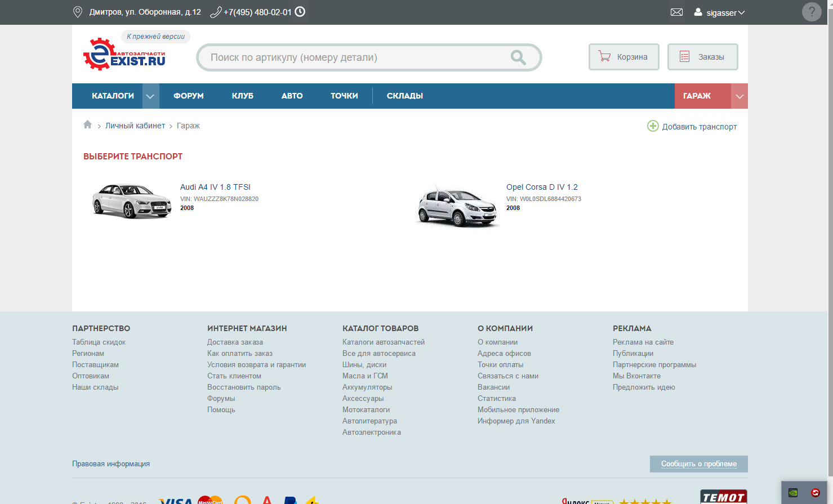833x504 pixels.
Task: Open the Форум menu item
Action: 189,96
